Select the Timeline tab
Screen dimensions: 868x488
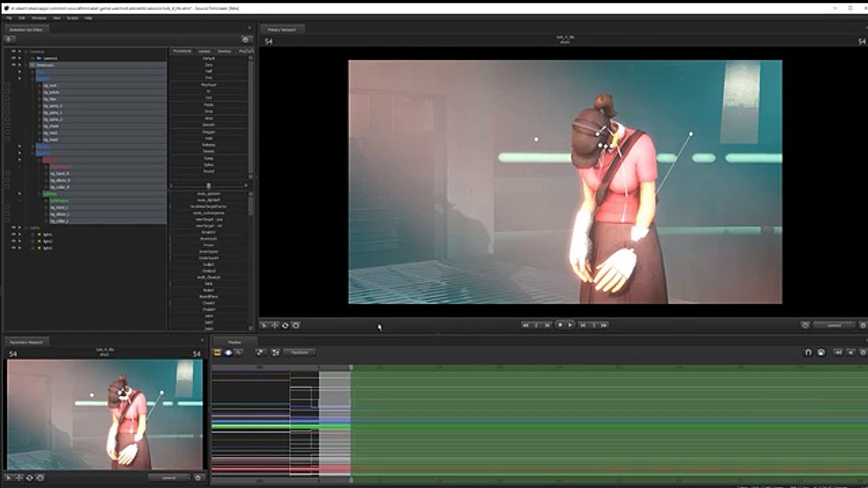[235, 342]
